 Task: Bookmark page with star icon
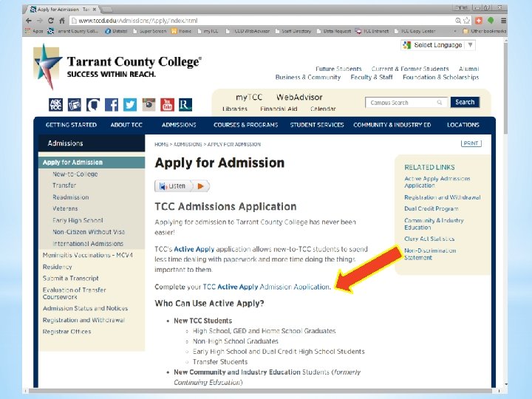[466, 21]
